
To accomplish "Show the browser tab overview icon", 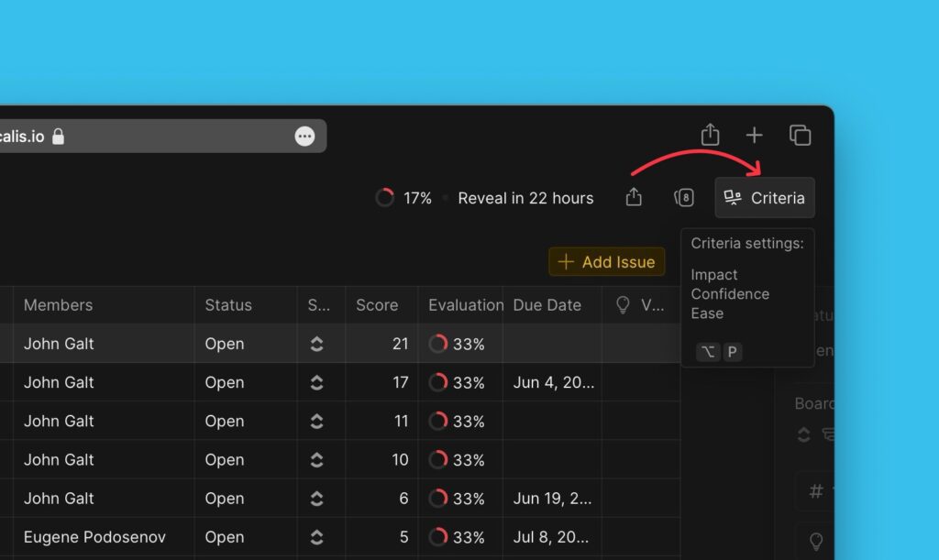I will click(800, 136).
